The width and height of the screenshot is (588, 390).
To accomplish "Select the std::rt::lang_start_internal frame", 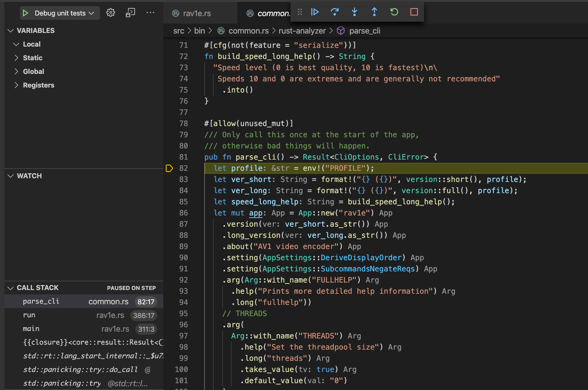I will (x=84, y=356).
